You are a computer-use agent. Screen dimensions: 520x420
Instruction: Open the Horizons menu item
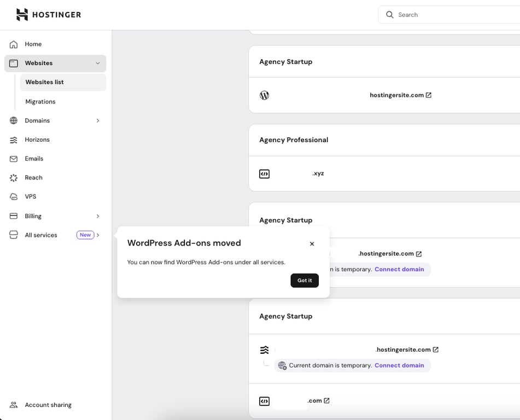(55, 139)
